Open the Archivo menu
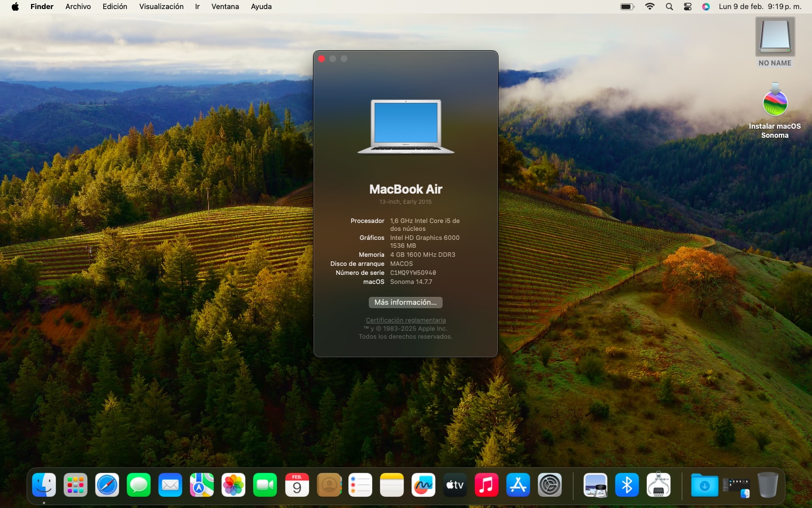The image size is (812, 508). (x=78, y=7)
